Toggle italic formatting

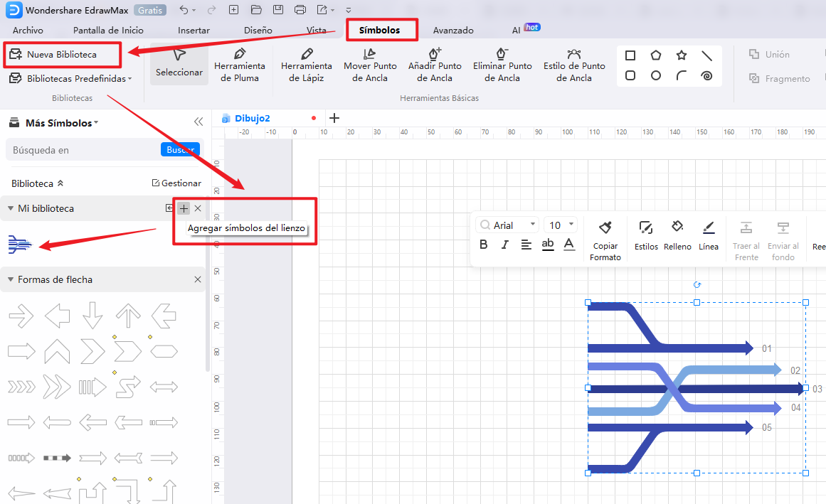tap(505, 245)
